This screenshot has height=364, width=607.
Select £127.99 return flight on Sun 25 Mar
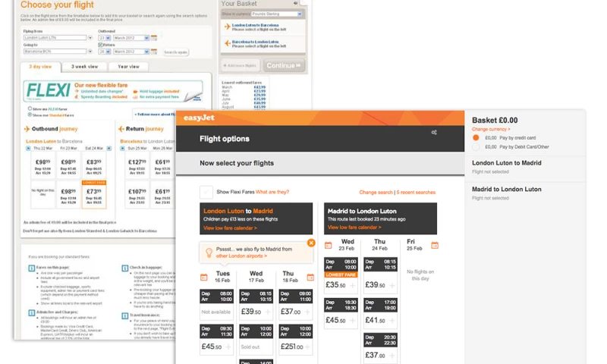pos(137,165)
